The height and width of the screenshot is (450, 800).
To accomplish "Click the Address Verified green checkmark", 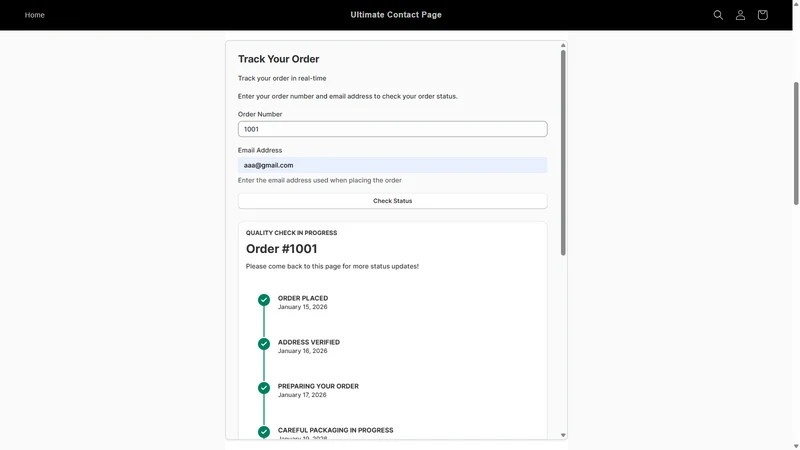I will pos(264,344).
